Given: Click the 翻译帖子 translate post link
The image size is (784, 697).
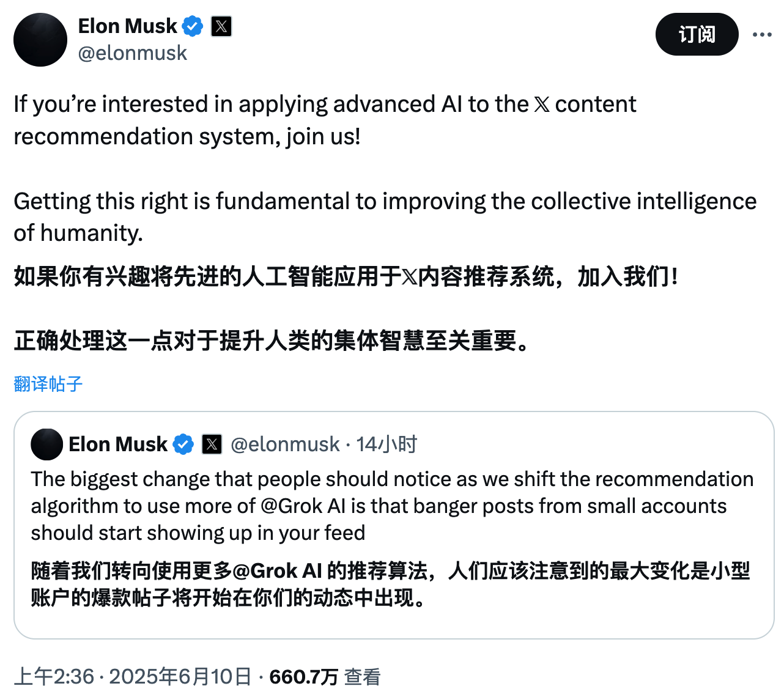Looking at the screenshot, I should 48,384.
